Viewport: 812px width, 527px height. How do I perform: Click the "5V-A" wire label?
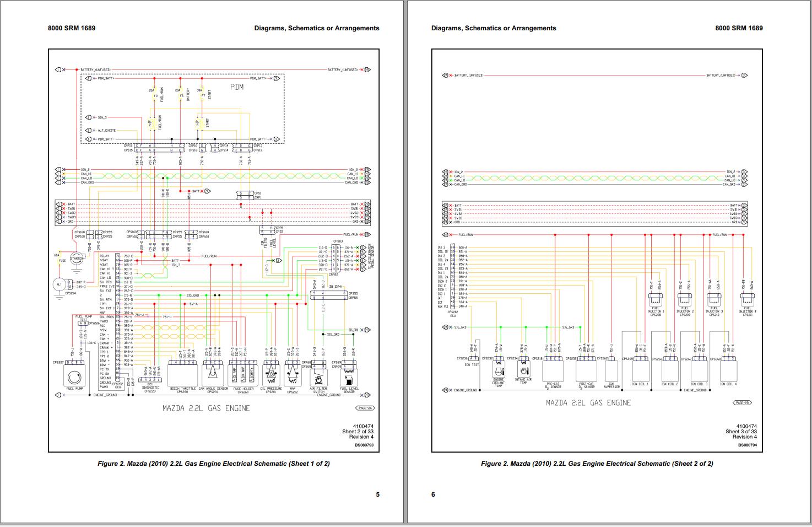pyautogui.click(x=193, y=304)
